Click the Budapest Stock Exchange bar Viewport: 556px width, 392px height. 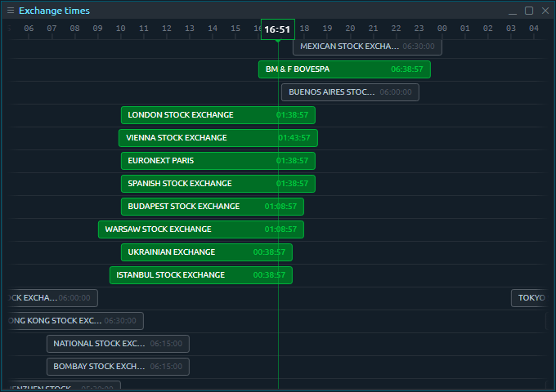point(213,207)
